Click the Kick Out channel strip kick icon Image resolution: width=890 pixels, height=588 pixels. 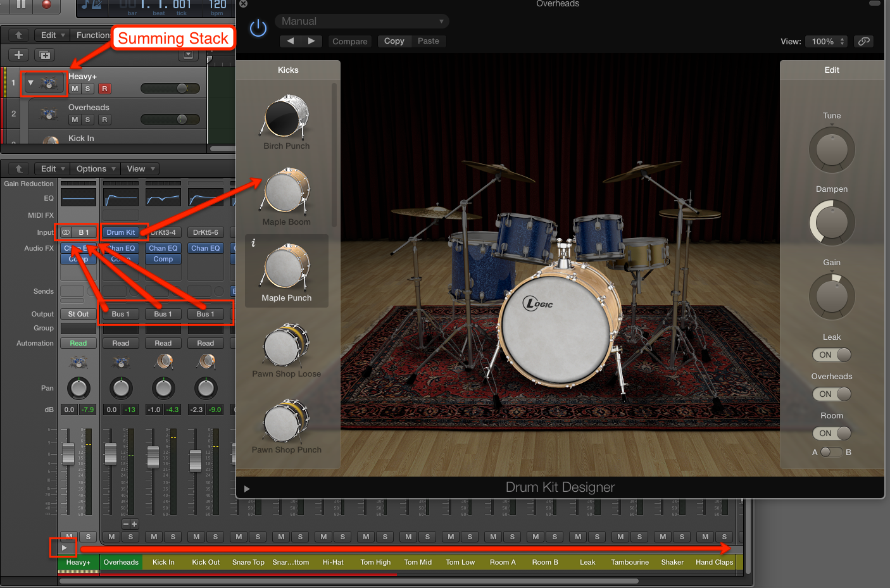(x=206, y=361)
